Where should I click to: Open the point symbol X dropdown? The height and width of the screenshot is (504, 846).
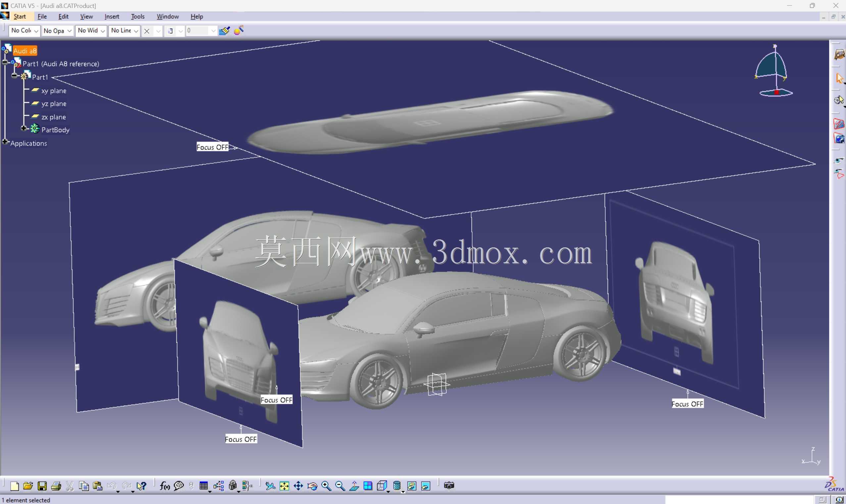tap(152, 31)
